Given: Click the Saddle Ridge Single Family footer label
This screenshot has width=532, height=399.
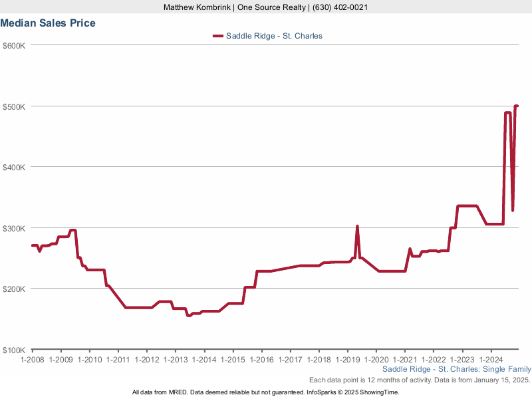Looking at the screenshot, I should click(x=457, y=369).
